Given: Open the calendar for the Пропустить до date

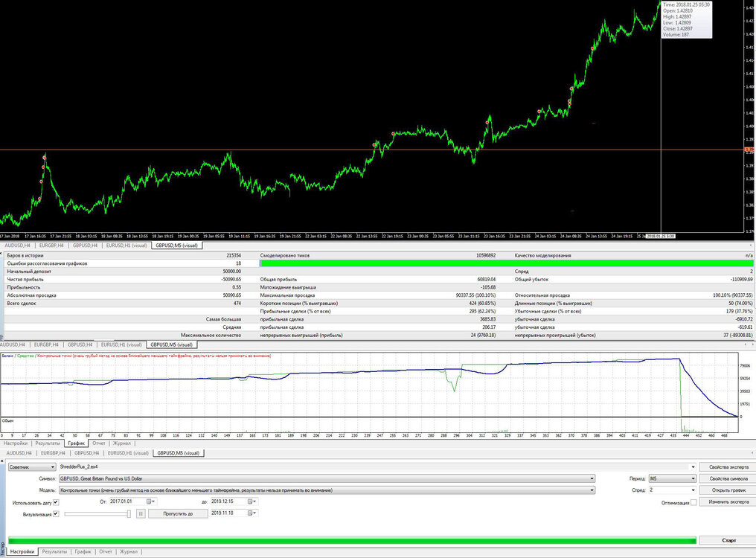Looking at the screenshot, I should pos(253,513).
